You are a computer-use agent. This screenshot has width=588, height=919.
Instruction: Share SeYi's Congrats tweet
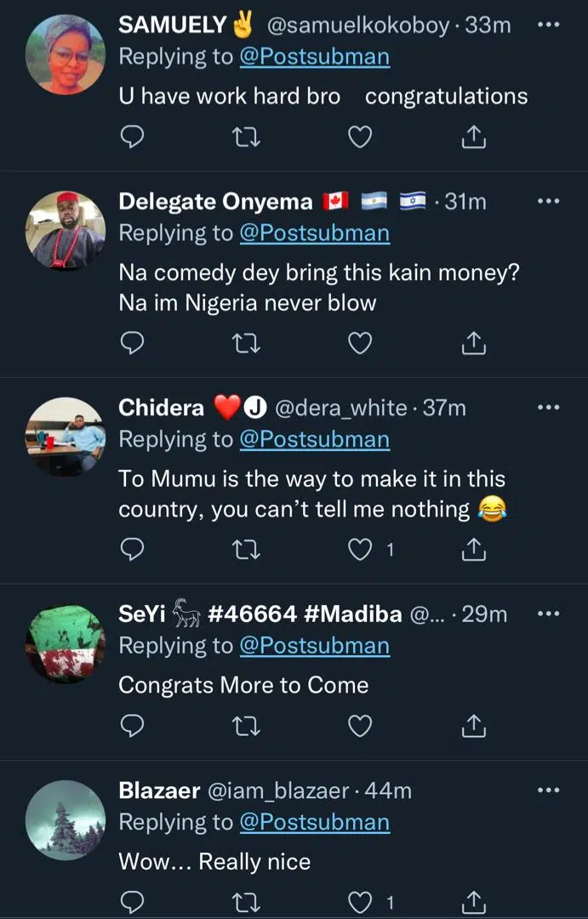tap(473, 726)
